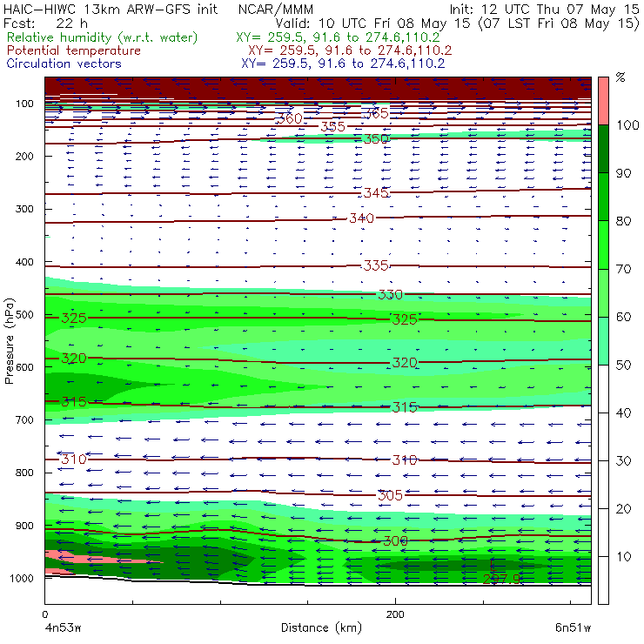
Task: Click the '70' colorbar scale label
Action: (x=623, y=269)
